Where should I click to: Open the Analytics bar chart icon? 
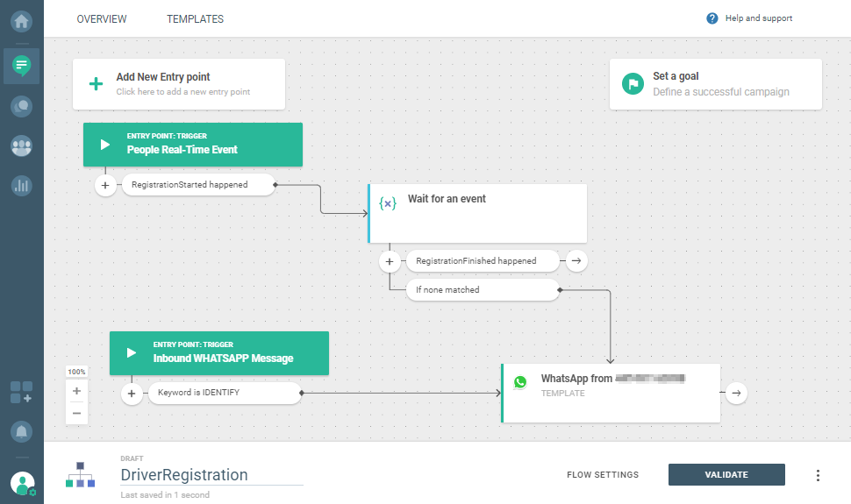[x=22, y=186]
